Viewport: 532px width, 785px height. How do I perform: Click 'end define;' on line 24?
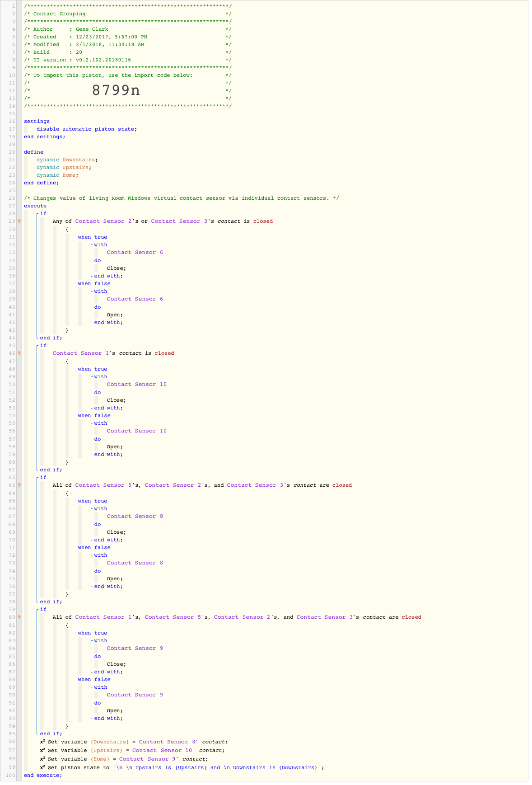(x=42, y=183)
